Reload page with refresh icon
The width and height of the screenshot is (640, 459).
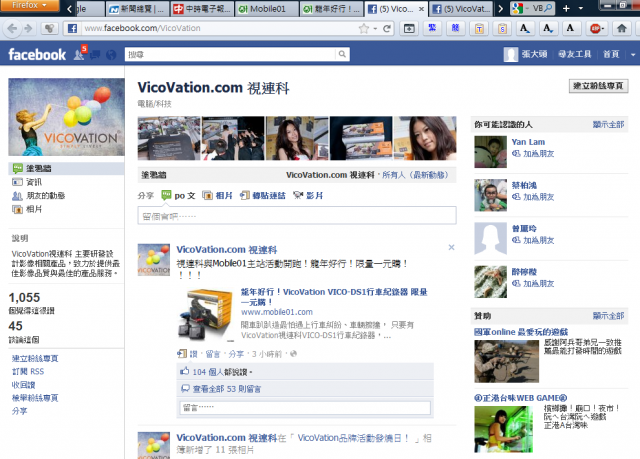coord(387,29)
